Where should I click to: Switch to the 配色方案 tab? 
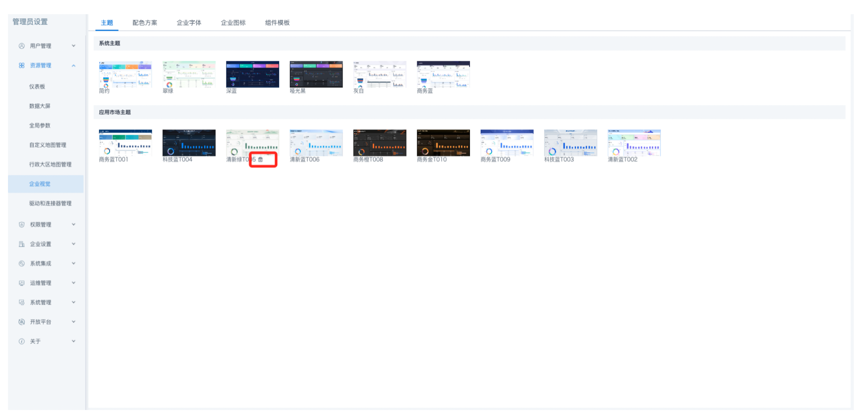145,23
